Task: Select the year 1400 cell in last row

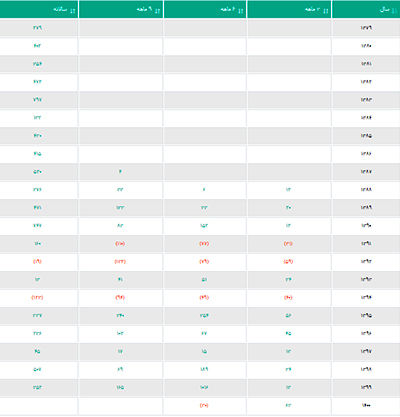Action: tap(366, 405)
